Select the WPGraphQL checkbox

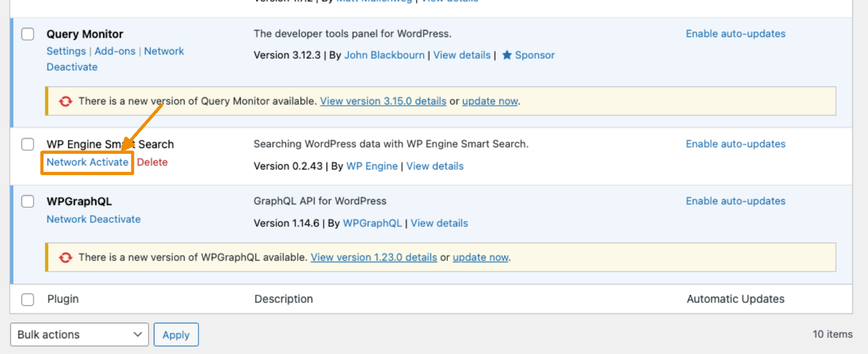click(x=27, y=201)
